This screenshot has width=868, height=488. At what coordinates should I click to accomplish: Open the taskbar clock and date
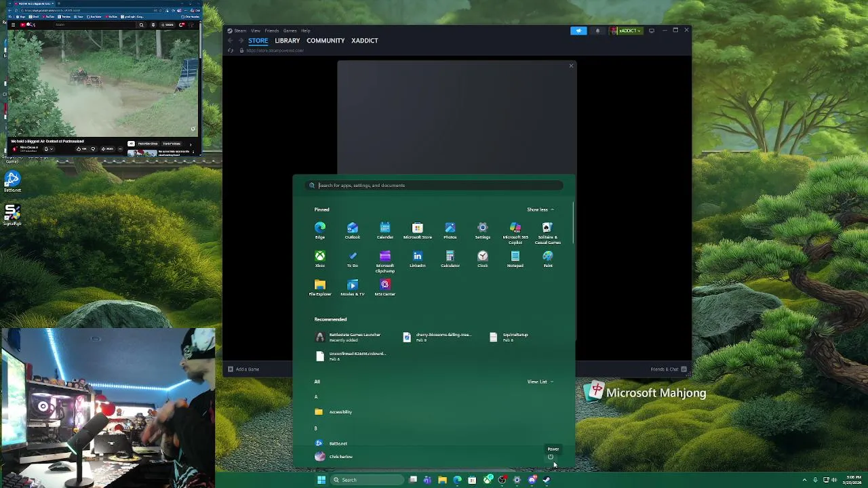[853, 480]
